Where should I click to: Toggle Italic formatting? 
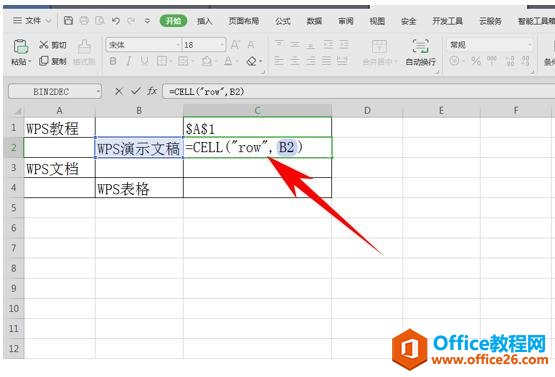coord(129,61)
